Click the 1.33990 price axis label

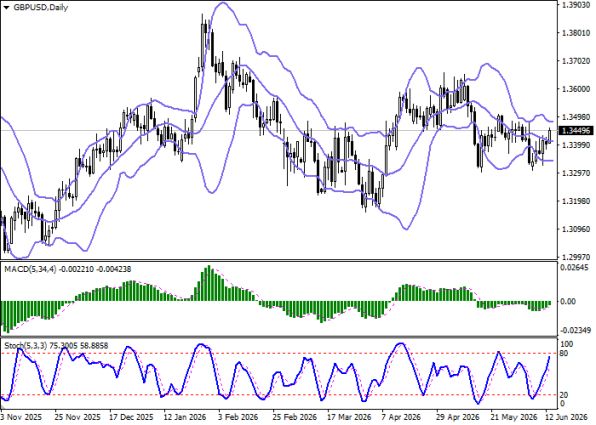575,145
